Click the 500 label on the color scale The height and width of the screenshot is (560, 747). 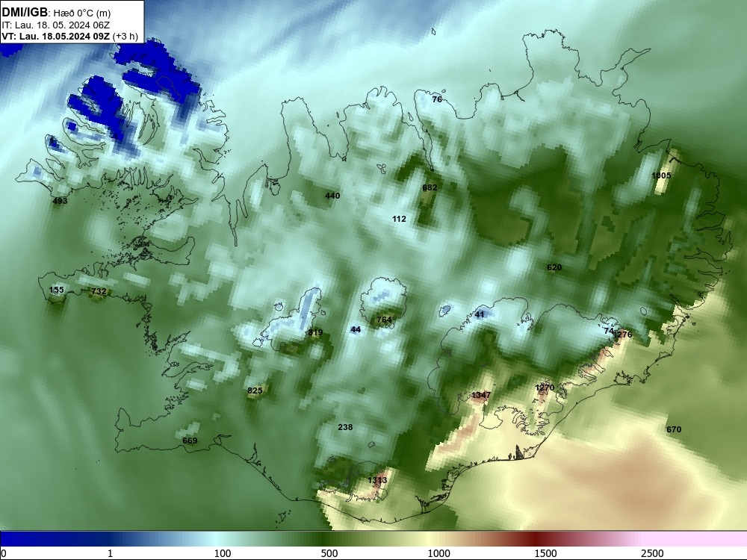(329, 553)
